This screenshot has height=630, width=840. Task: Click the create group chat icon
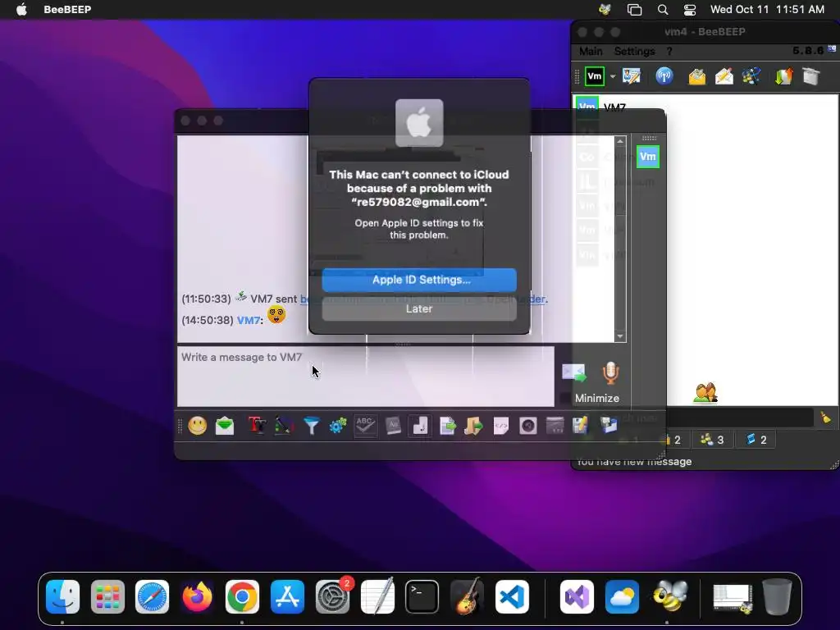point(751,76)
